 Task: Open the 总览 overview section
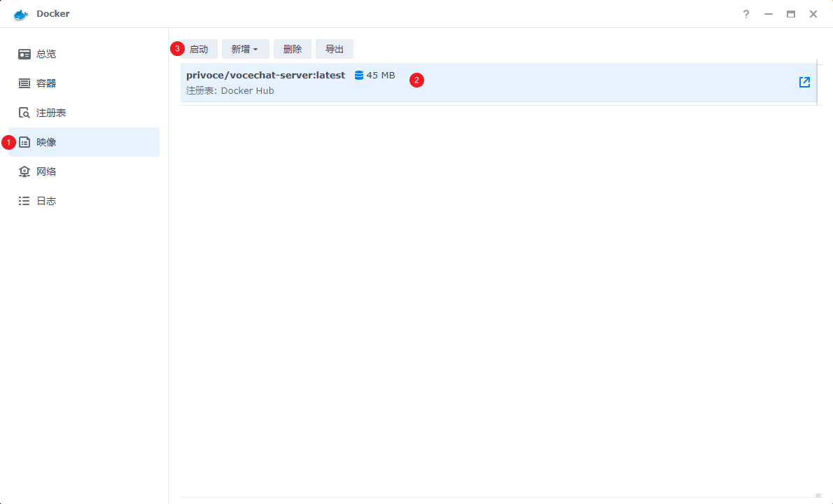pos(84,54)
